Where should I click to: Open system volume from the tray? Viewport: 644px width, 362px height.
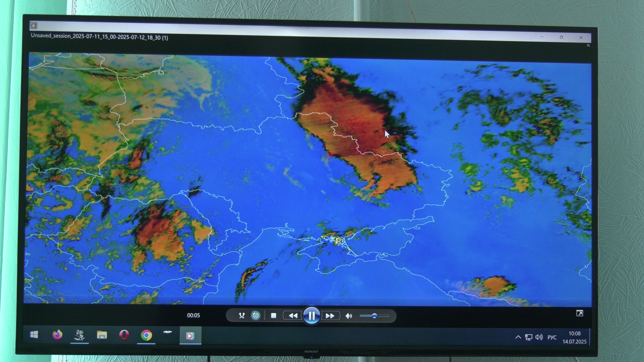pos(539,337)
